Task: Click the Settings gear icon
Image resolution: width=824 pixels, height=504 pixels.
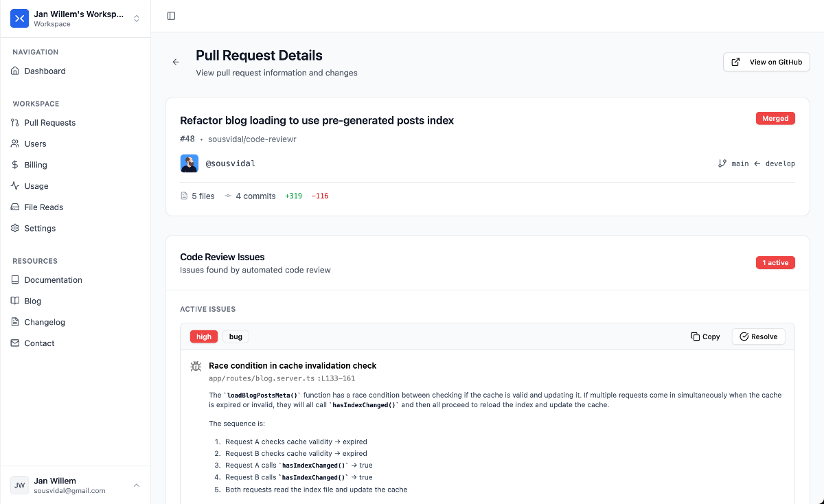Action: point(15,229)
